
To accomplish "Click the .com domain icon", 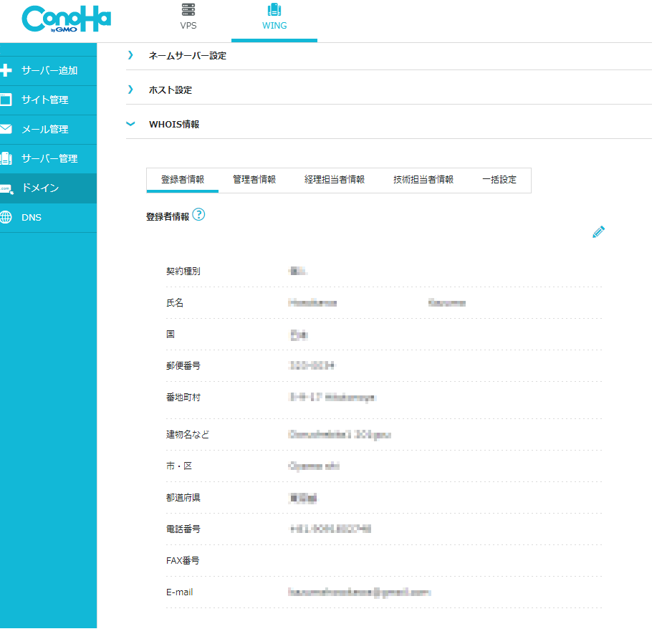I will [x=6, y=188].
